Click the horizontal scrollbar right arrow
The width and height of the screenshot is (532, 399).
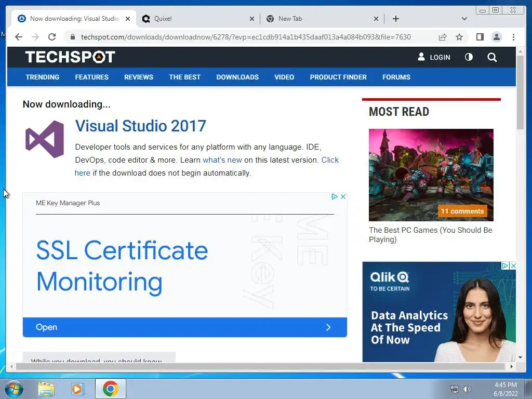tap(512, 366)
